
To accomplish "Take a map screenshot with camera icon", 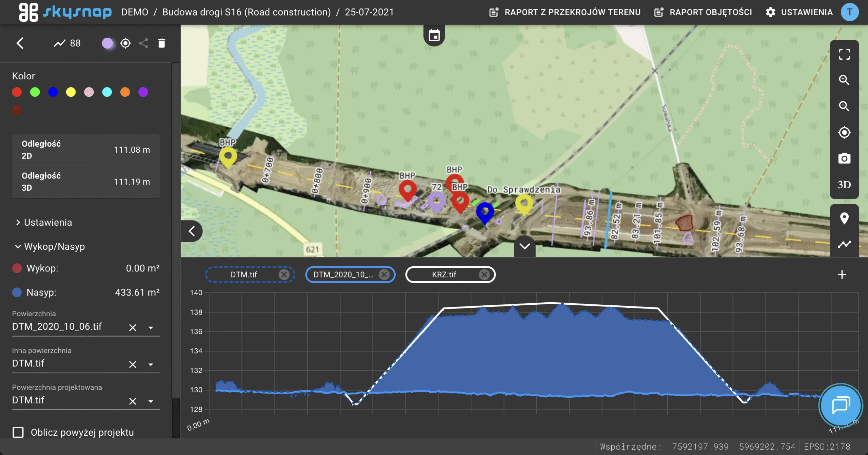I will point(844,158).
